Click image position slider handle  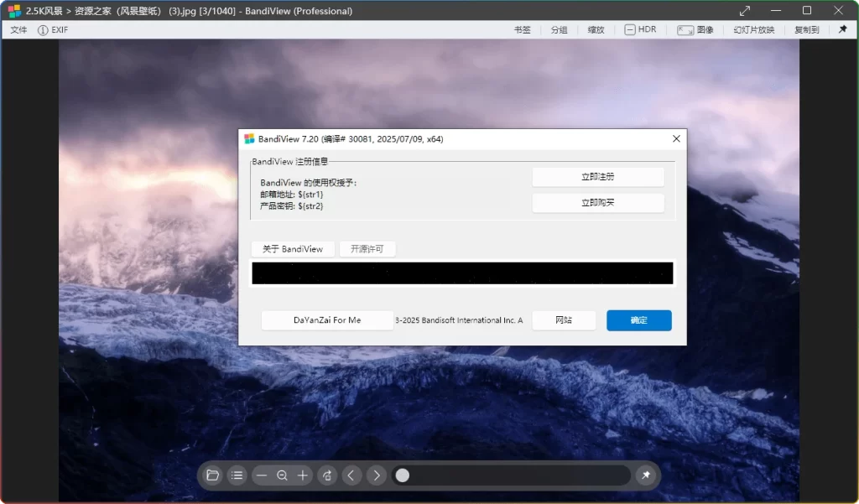tap(403, 475)
